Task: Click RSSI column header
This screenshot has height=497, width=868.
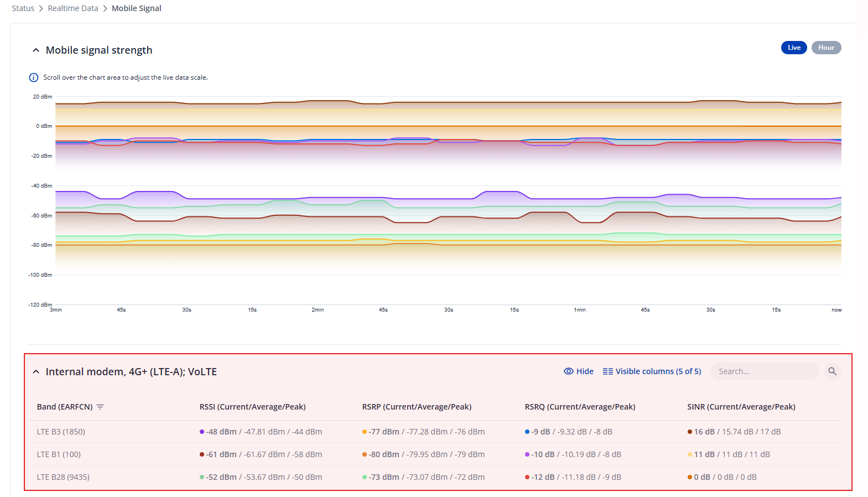Action: [x=252, y=407]
